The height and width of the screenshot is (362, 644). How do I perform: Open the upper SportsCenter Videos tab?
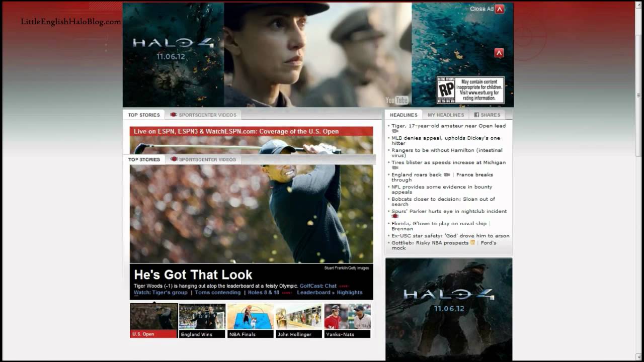(x=203, y=115)
